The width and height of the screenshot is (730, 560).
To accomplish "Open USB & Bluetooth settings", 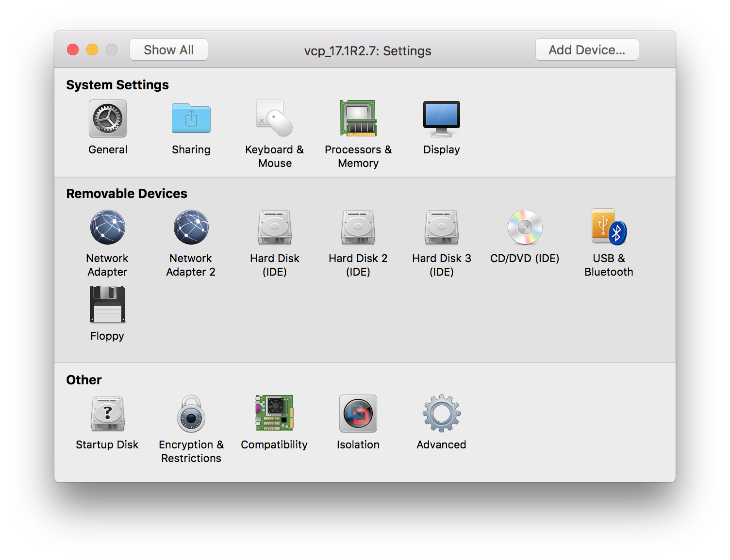I will click(x=608, y=227).
